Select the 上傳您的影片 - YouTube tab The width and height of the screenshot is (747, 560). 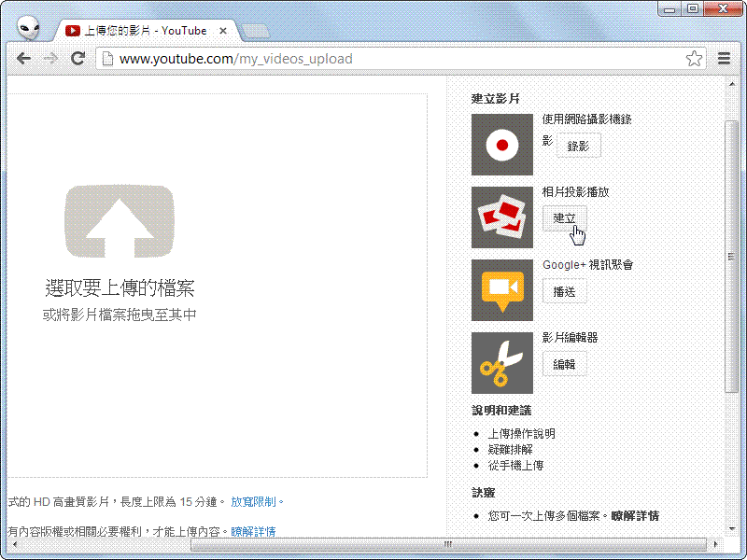click(x=146, y=31)
